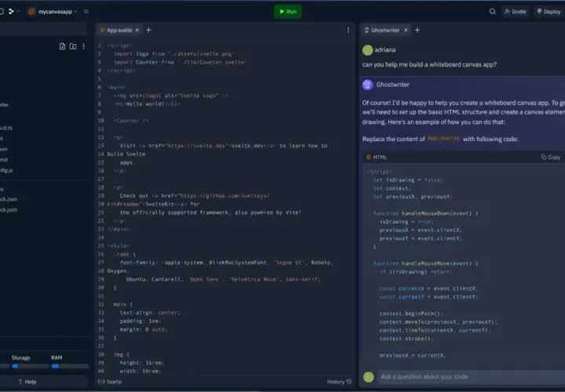Viewport: 565px width, 392px height.
Task: Open the files panel three-dot menu
Action: tap(84, 46)
